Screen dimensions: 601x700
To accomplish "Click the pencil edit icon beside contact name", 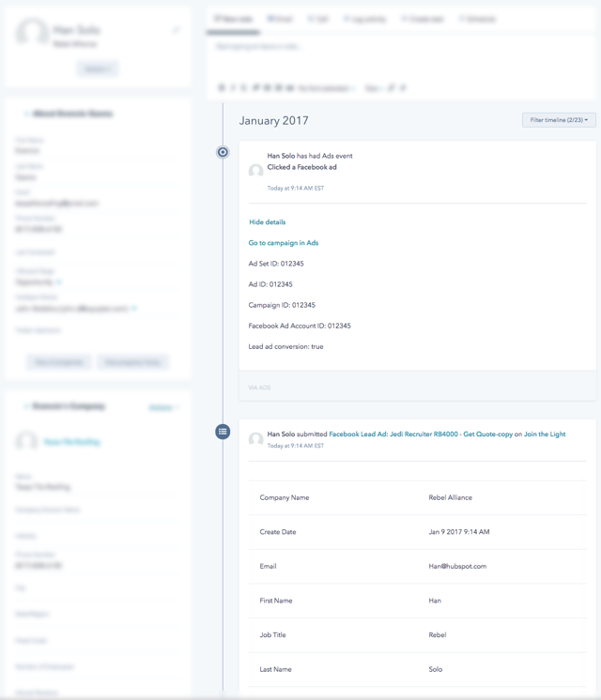I will click(176, 31).
